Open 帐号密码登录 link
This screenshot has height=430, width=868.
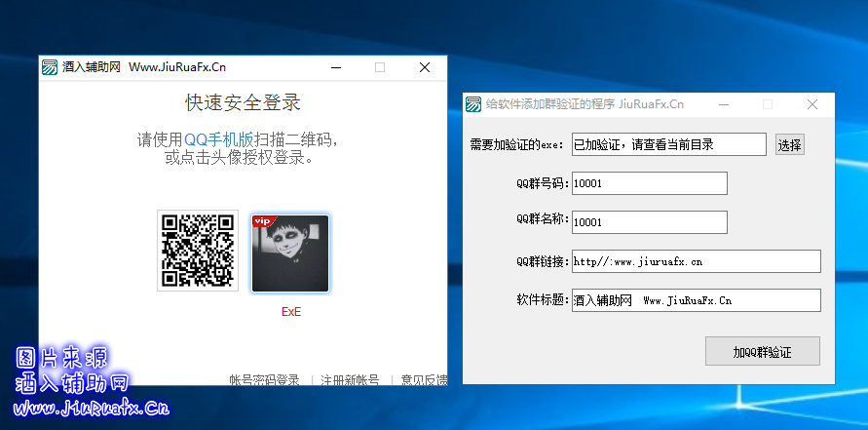[x=265, y=380]
